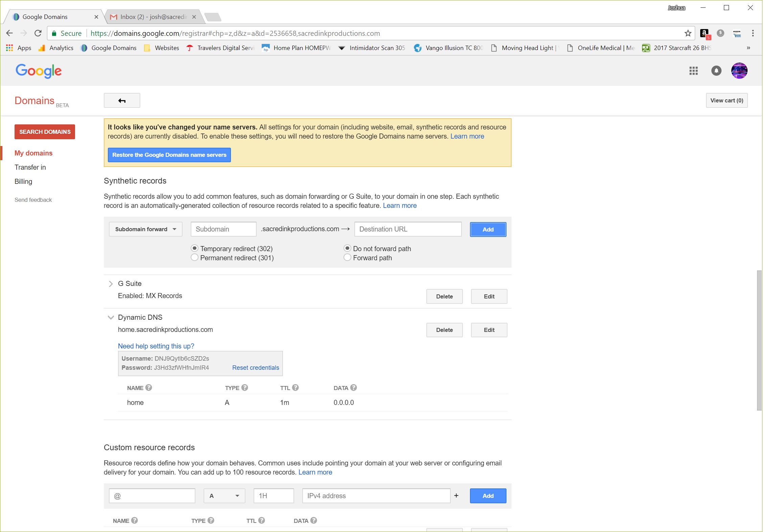Select Temporary redirect (302) option
The width and height of the screenshot is (779, 532).
tap(195, 248)
